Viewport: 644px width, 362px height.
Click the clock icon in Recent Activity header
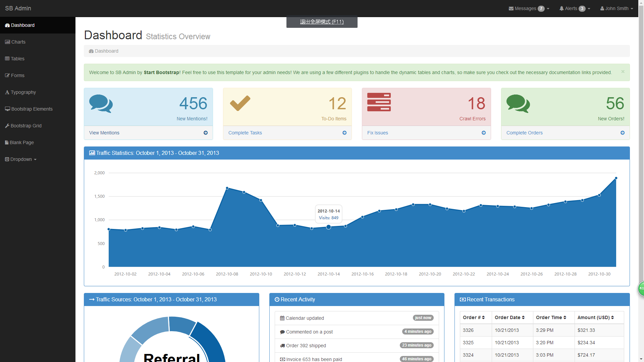tap(277, 299)
